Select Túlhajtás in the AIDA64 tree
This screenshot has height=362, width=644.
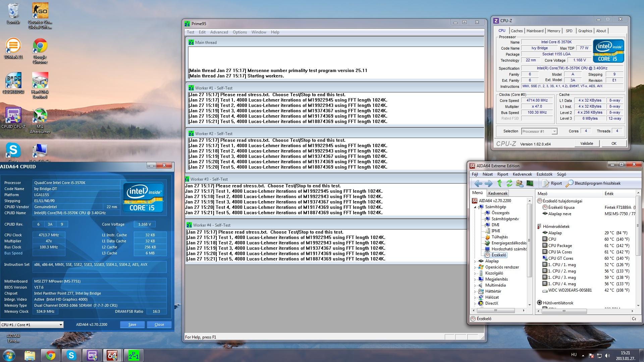click(x=499, y=237)
